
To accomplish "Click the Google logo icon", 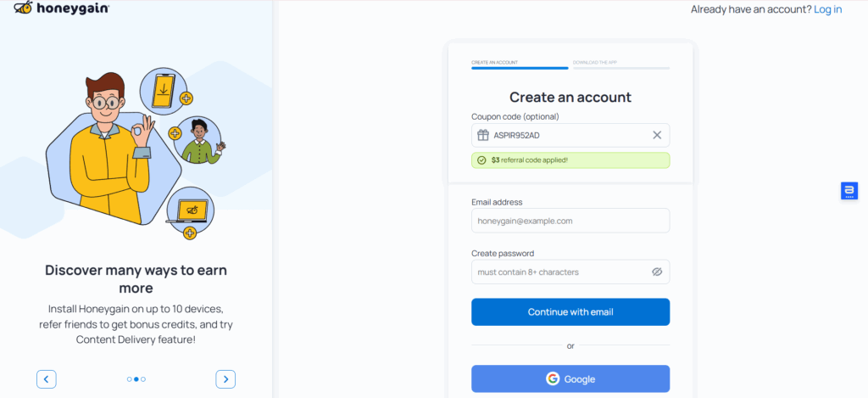I will [x=553, y=378].
